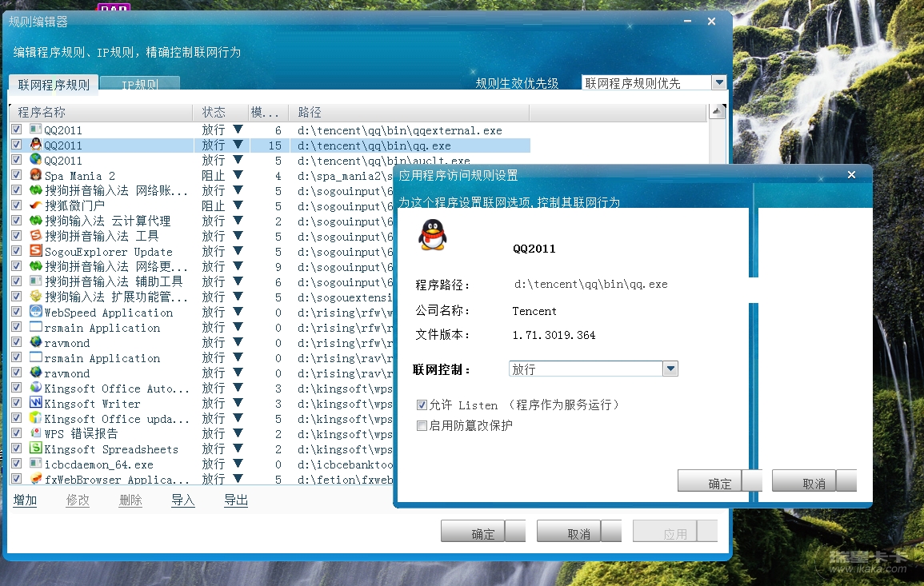The height and width of the screenshot is (586, 924).
Task: Click the WPS 错误报告 icon
Action: tap(35, 433)
